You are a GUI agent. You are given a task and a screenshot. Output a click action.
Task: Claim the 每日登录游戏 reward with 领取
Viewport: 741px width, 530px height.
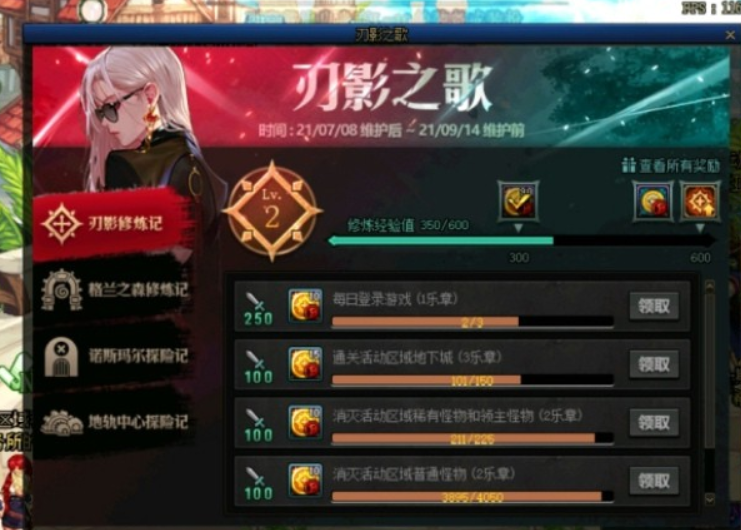(654, 306)
